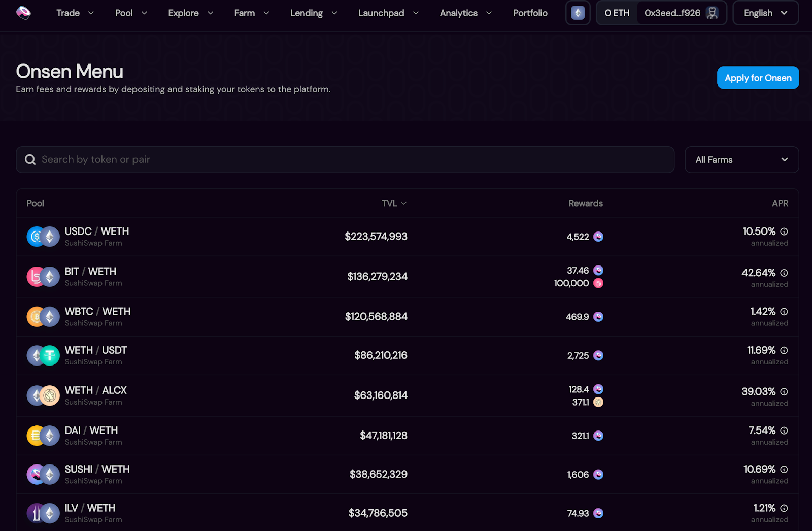Click the $47,181,128 TVL value
The width and height of the screenshot is (812, 531).
coord(384,436)
